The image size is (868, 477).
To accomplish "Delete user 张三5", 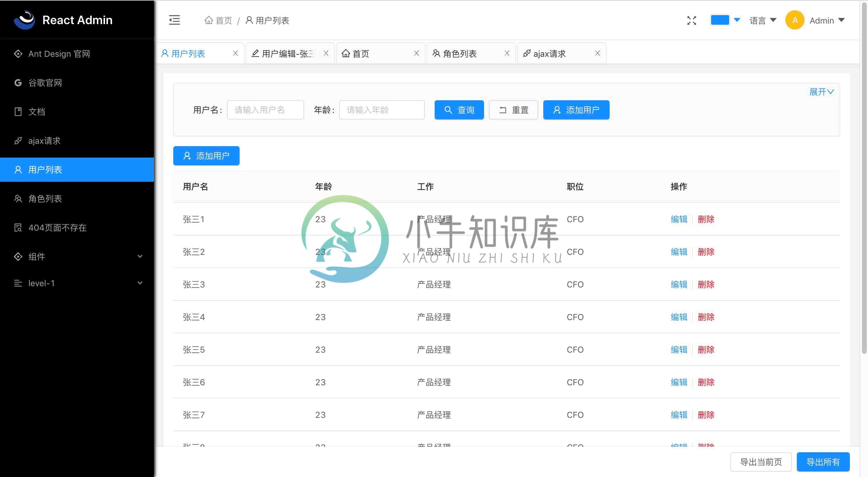I will [706, 350].
